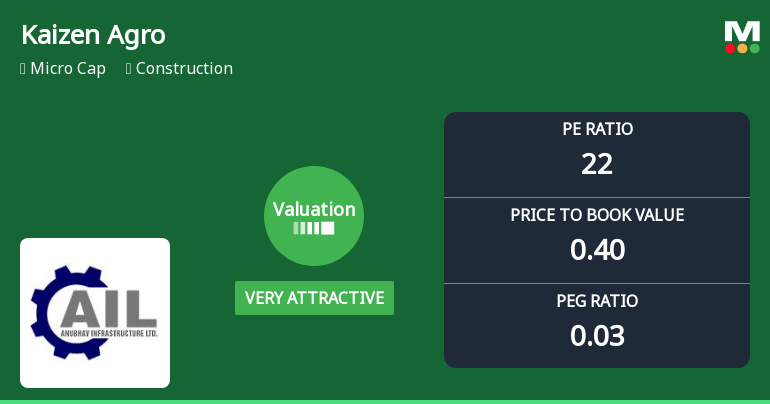
Task: Click the valuation meter bars inside the circle
Action: (x=314, y=228)
